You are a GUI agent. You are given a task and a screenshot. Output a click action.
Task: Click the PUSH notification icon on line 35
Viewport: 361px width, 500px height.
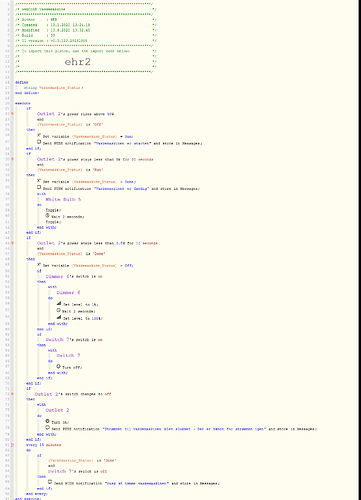coord(39,187)
